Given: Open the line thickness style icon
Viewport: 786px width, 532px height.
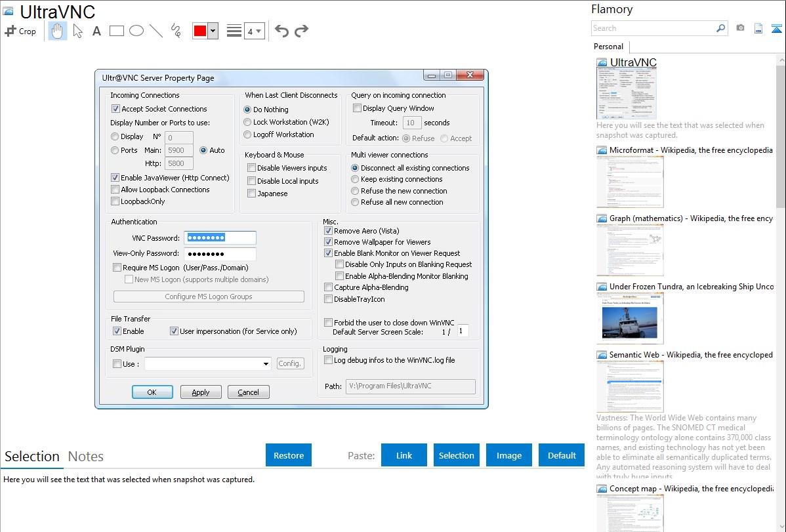Looking at the screenshot, I should coord(234,31).
